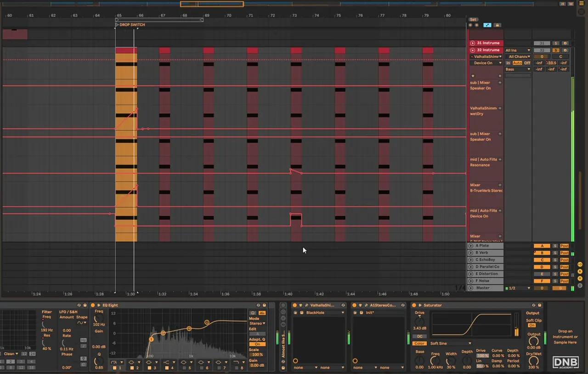Save EQ Eight preset icon
The height and width of the screenshot is (374, 588).
264,305
